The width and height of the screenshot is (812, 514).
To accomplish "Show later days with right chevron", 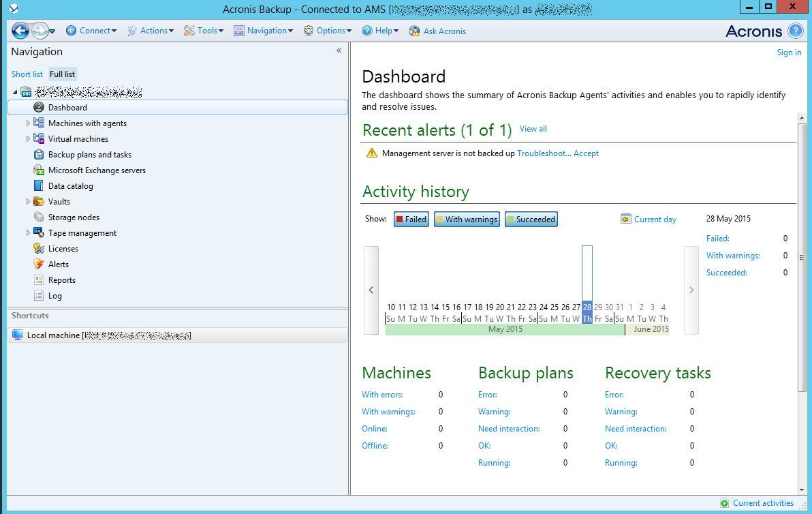I will coord(691,290).
